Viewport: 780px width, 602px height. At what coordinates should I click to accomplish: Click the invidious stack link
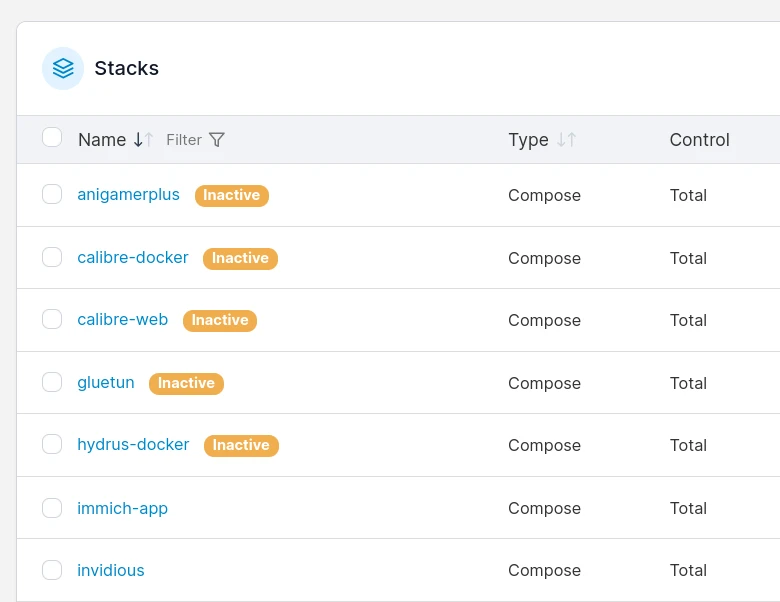point(110,570)
